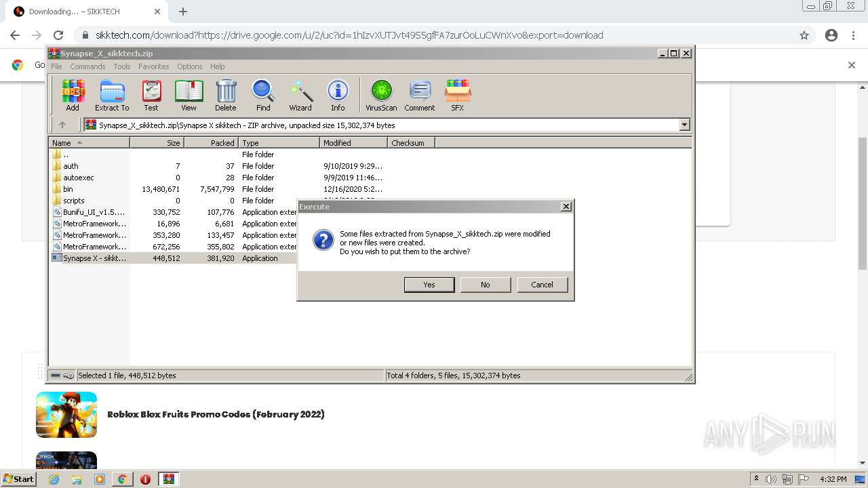Image resolution: width=868 pixels, height=488 pixels.
Task: Open the Chrome profile avatar
Action: click(x=831, y=35)
